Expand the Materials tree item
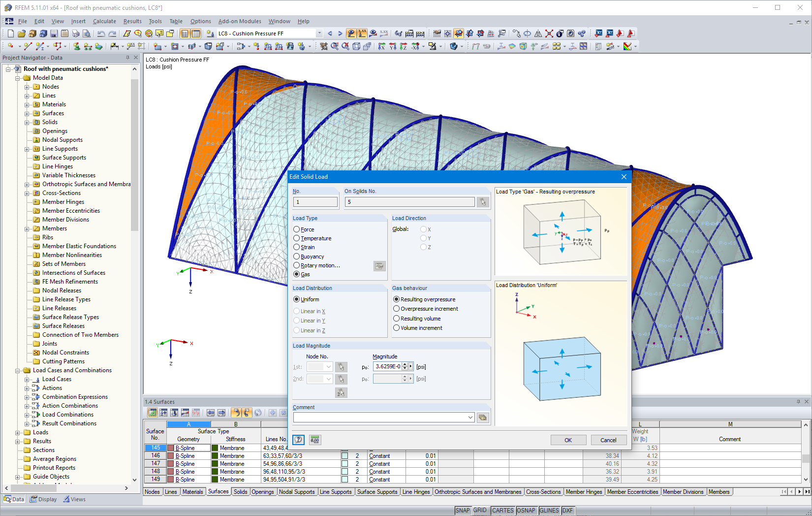Image resolution: width=812 pixels, height=516 pixels. [x=27, y=104]
